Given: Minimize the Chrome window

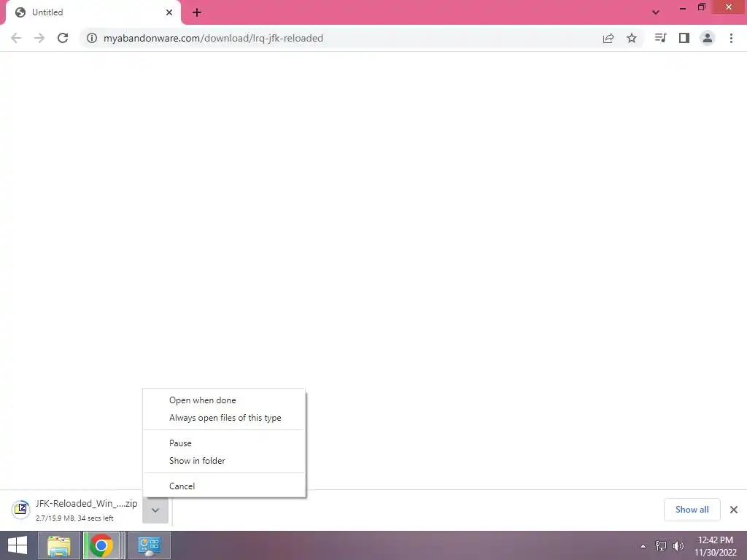Looking at the screenshot, I should [x=683, y=7].
